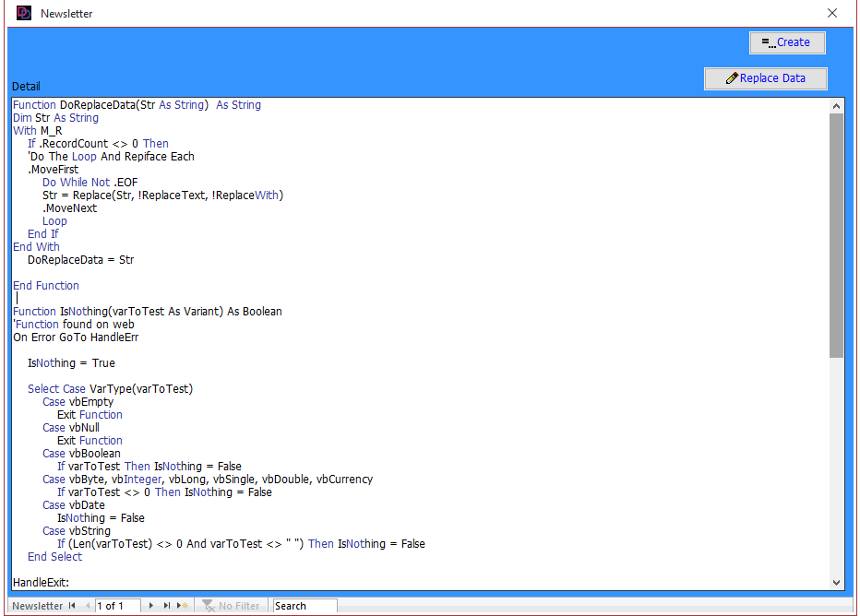Click the line "Dim Str As String"
This screenshot has width=860, height=616.
(x=56, y=118)
